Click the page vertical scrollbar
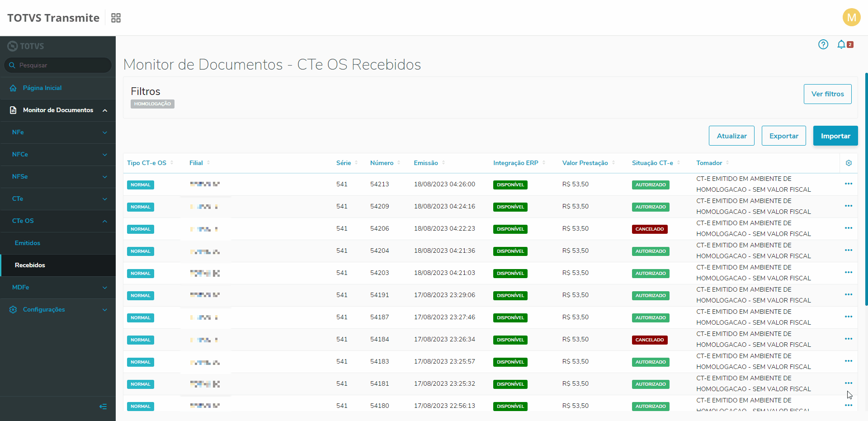Screen dimensions: 868x421 (x=866, y=189)
